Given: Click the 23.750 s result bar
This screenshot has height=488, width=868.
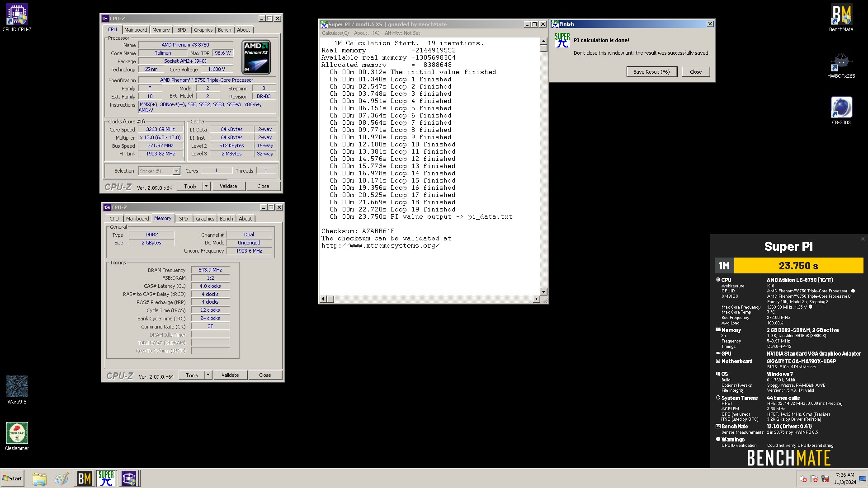Looking at the screenshot, I should click(x=798, y=266).
